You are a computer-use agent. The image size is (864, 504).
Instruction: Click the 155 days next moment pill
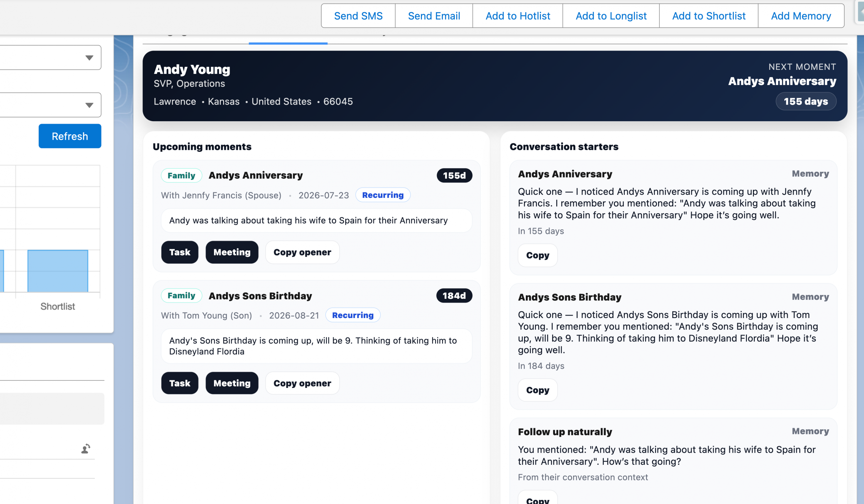pyautogui.click(x=805, y=101)
